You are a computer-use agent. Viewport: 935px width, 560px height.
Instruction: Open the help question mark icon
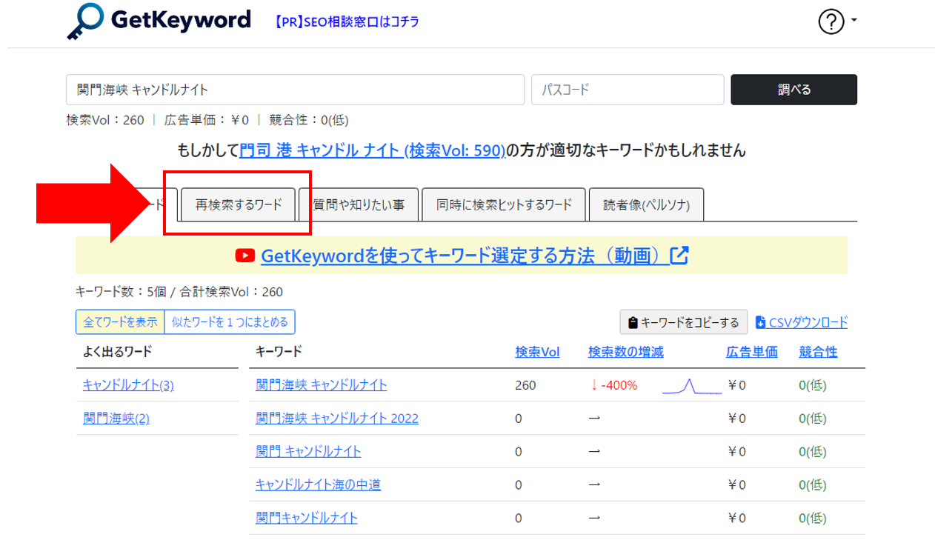pos(831,21)
